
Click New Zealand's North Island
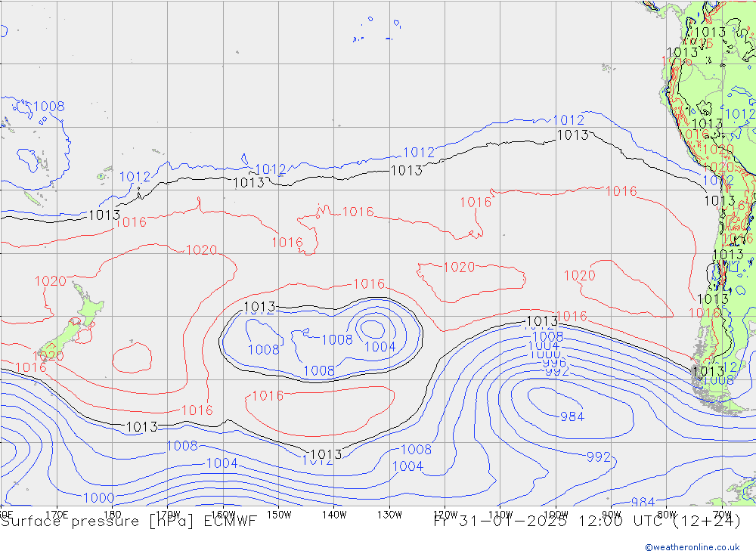(88, 310)
